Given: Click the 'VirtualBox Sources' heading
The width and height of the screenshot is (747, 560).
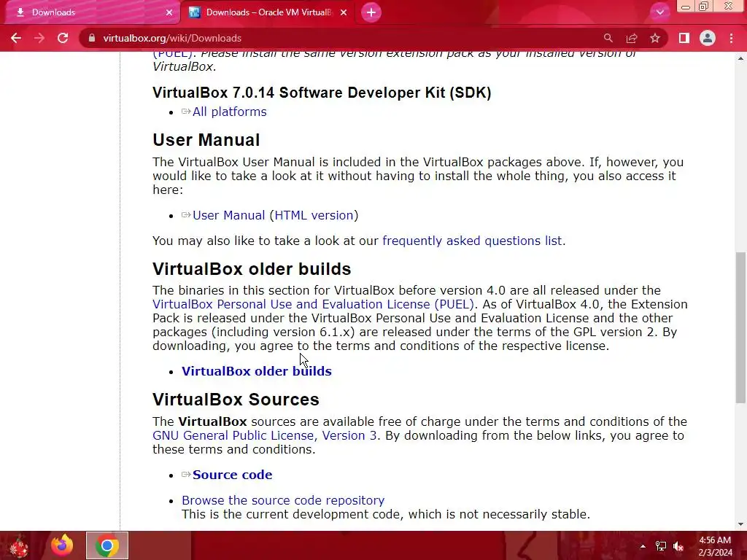Looking at the screenshot, I should (x=236, y=400).
